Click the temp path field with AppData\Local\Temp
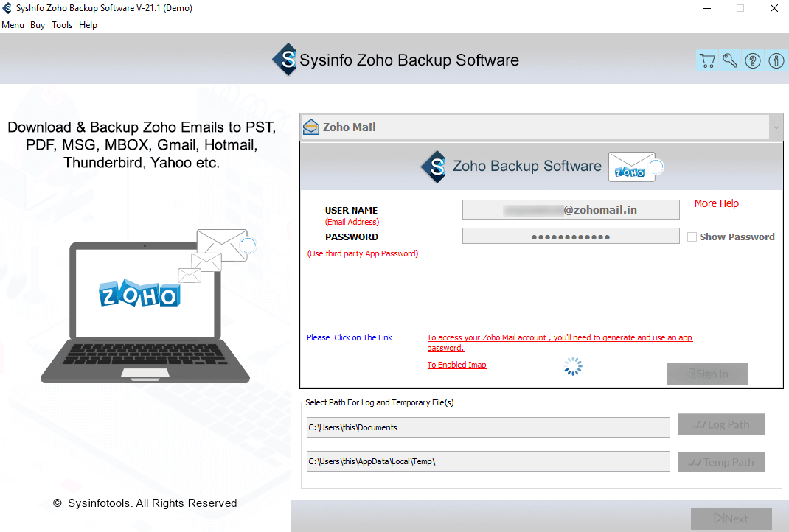The image size is (789, 532). pyautogui.click(x=488, y=461)
